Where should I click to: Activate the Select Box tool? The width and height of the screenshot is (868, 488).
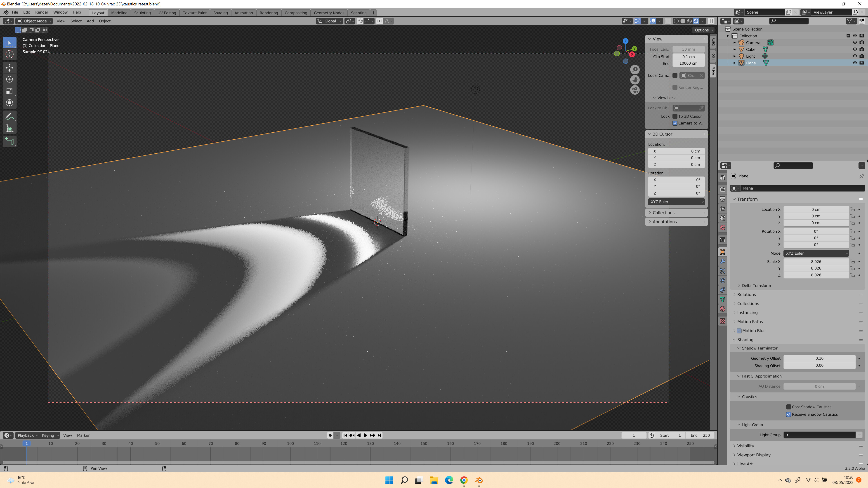(x=9, y=42)
